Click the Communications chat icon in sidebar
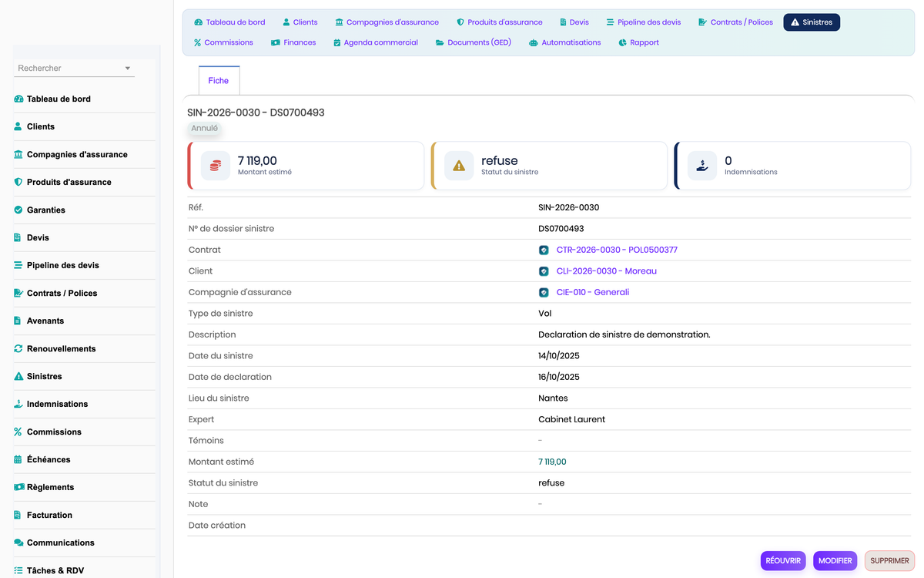The image size is (924, 578). click(x=18, y=543)
